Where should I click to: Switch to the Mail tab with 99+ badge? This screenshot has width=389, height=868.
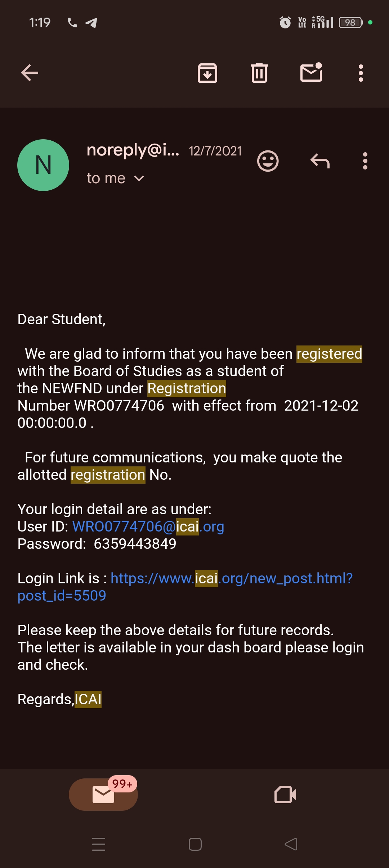[103, 795]
